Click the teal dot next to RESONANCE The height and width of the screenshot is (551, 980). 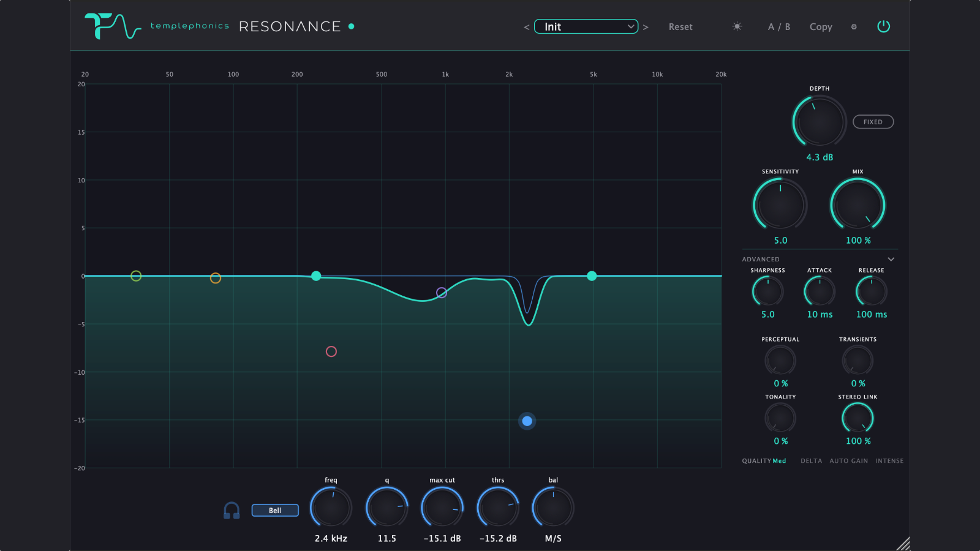[352, 26]
